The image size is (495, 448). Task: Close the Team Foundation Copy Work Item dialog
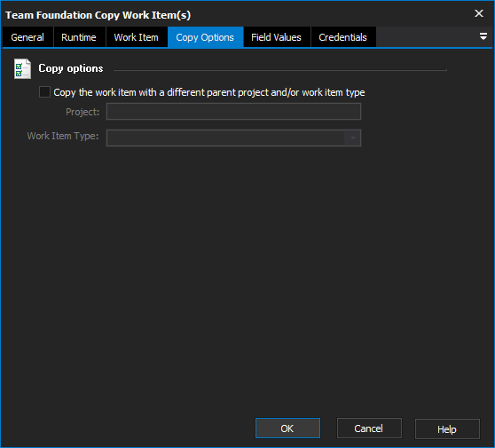478,13
